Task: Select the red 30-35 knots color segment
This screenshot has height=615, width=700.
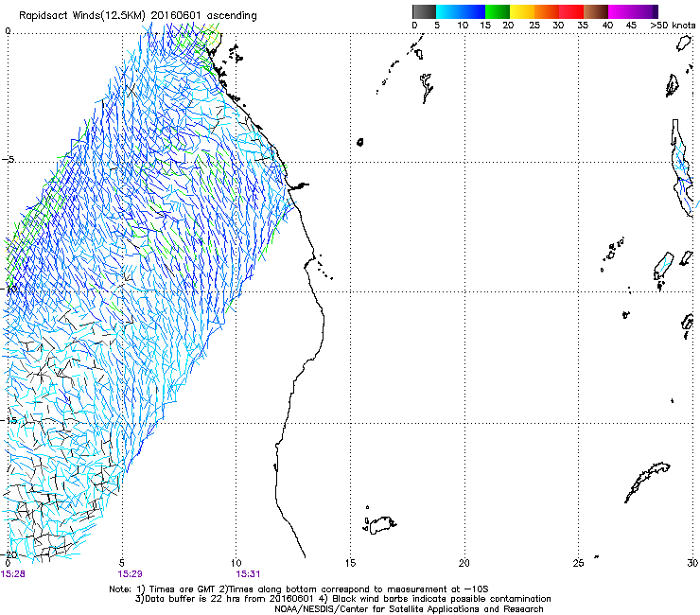Action: point(571,11)
